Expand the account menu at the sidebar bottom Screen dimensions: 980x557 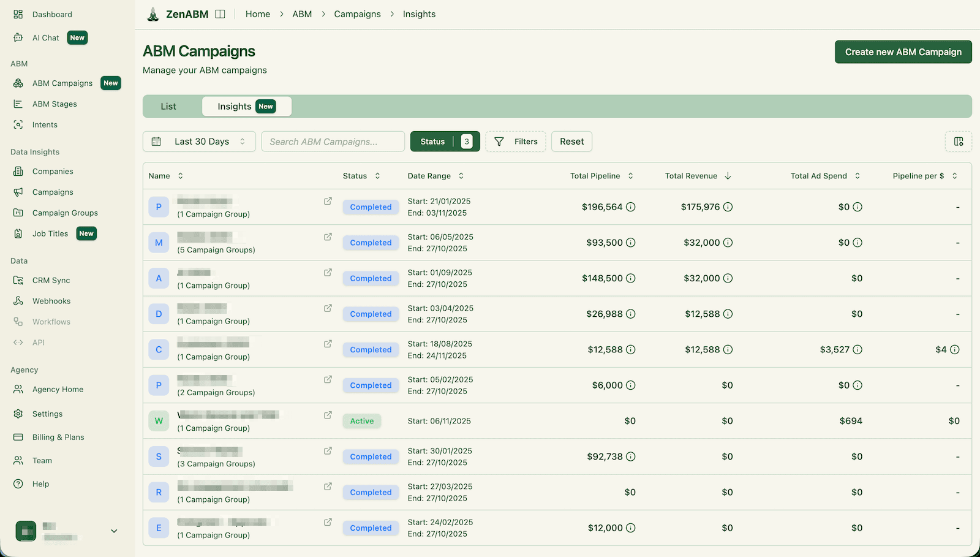tap(113, 531)
